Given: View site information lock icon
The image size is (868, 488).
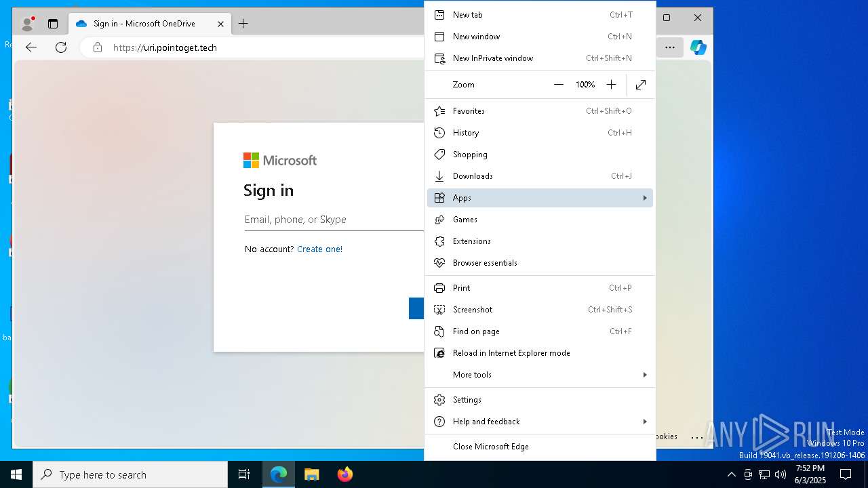Looking at the screenshot, I should (x=98, y=47).
